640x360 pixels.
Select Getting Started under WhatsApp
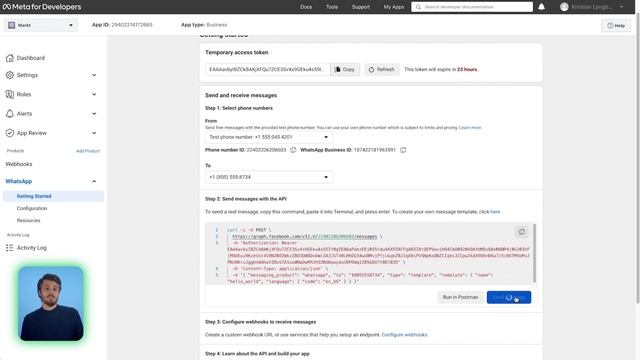53,196
